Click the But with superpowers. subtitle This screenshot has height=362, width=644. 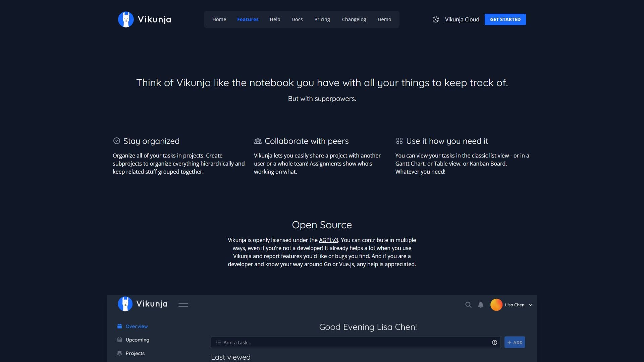322,99
